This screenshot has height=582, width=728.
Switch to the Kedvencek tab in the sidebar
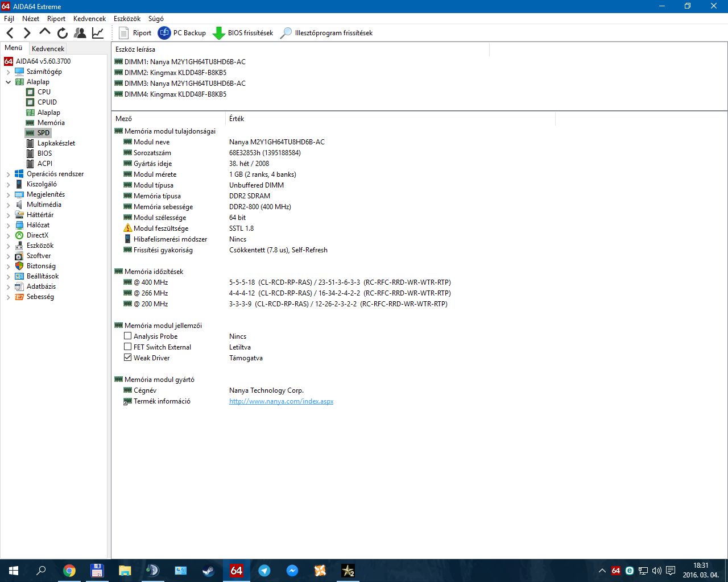pos(48,49)
